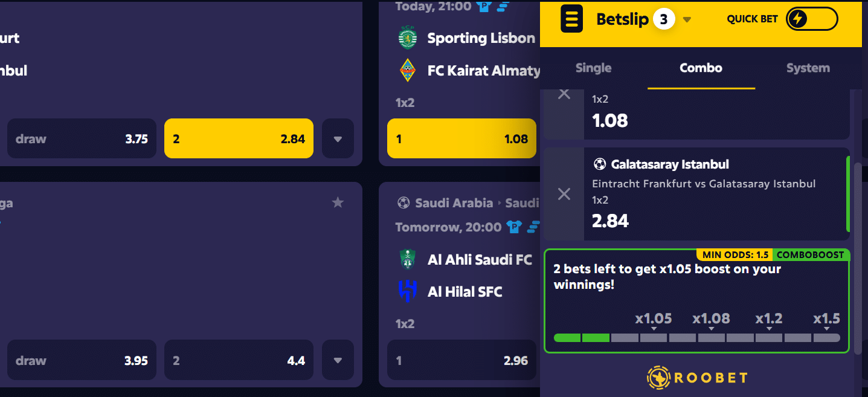The image size is (868, 397).
Task: Pick the draw at 3.95 odds
Action: 82,360
